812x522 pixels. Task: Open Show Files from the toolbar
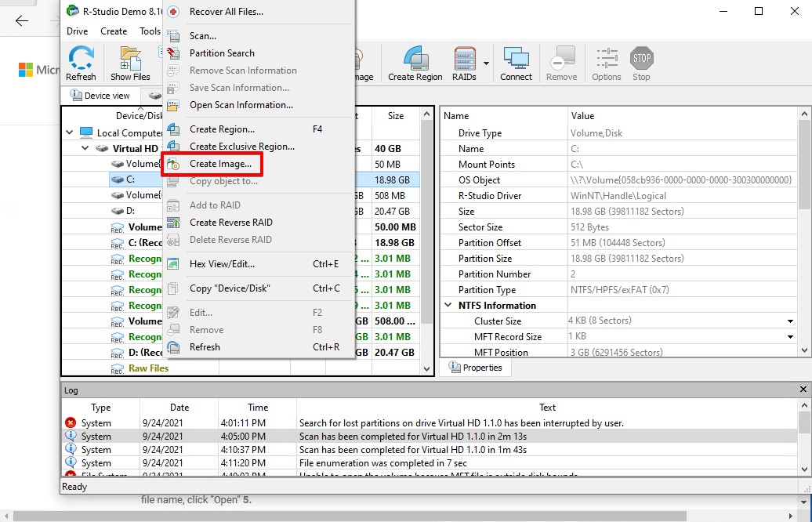130,63
